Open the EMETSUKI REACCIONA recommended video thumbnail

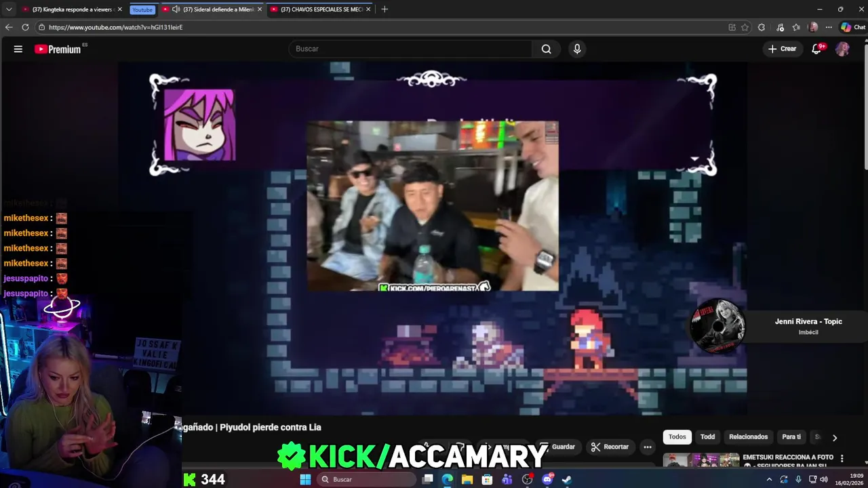[x=701, y=460]
